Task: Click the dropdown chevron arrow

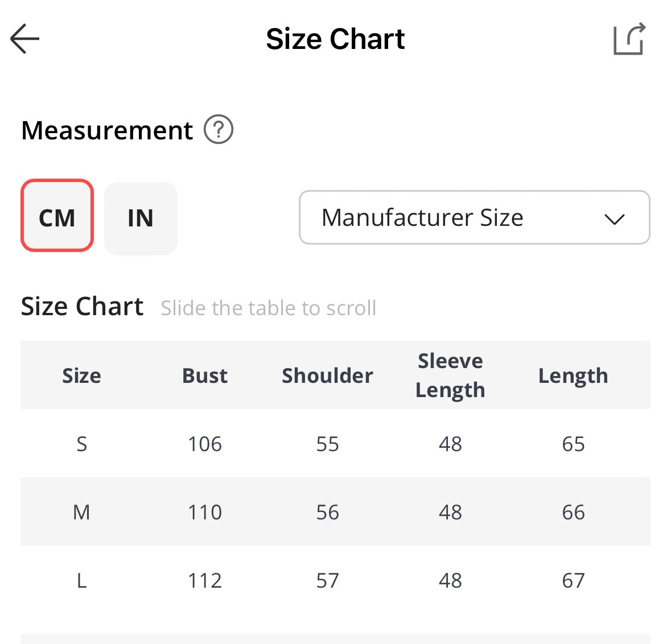Action: pyautogui.click(x=614, y=219)
